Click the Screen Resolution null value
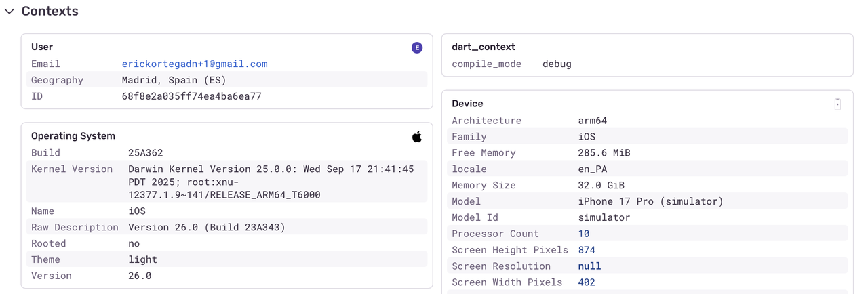This screenshot has height=294, width=868. coord(589,266)
